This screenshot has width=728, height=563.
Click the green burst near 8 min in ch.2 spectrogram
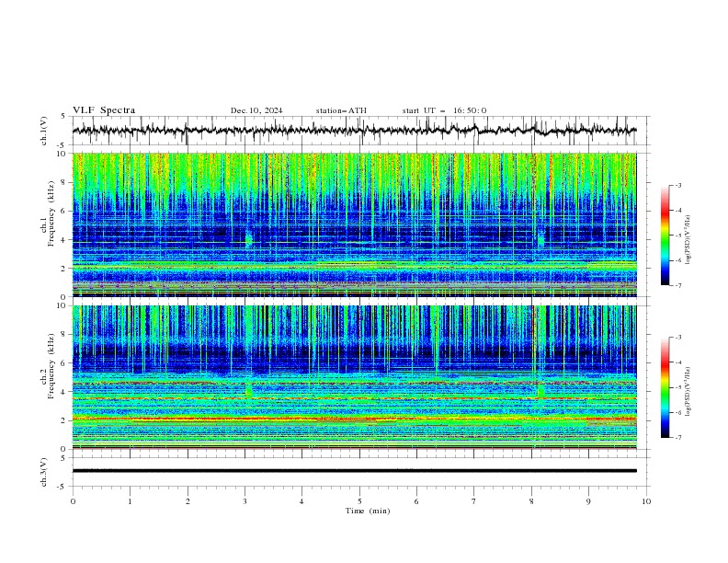coord(540,389)
